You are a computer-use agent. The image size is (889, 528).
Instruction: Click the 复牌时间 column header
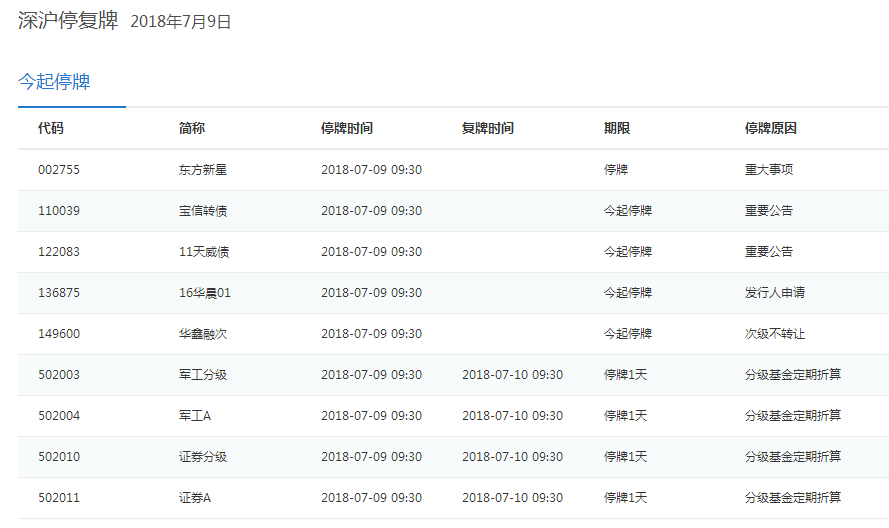tap(488, 129)
